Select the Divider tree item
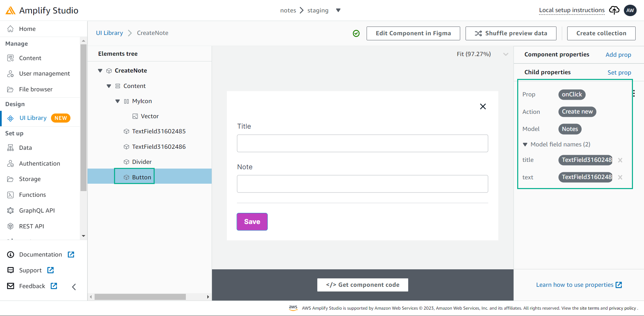This screenshot has height=316, width=644. point(142,162)
